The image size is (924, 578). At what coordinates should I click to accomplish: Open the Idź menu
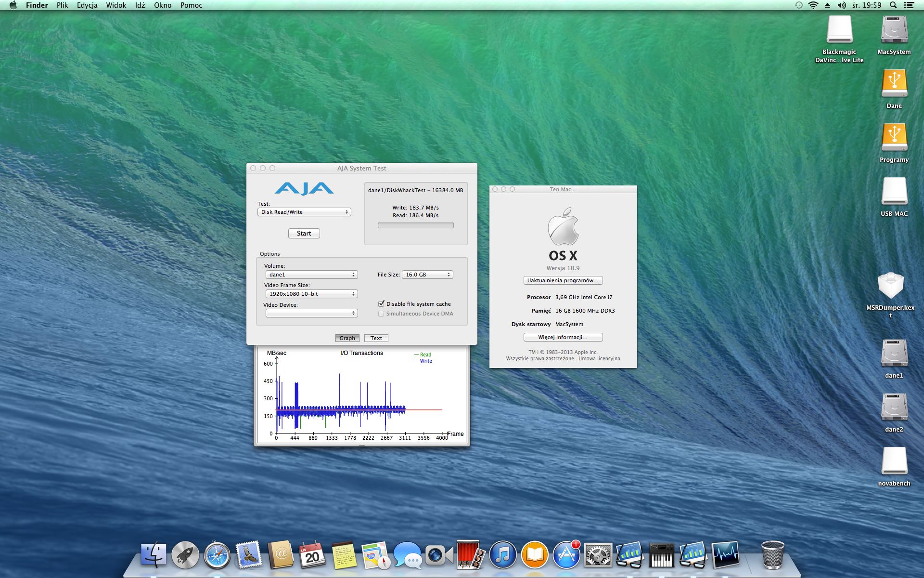coord(140,5)
